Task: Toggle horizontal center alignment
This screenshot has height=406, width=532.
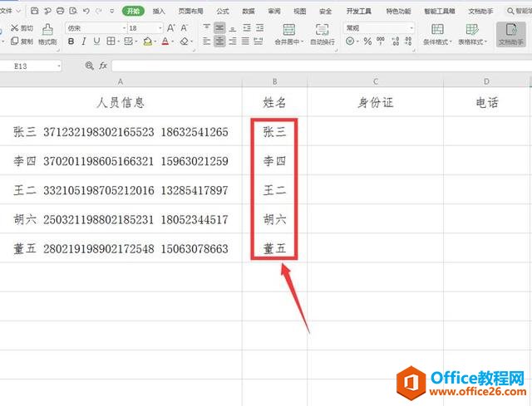Action: pyautogui.click(x=219, y=42)
